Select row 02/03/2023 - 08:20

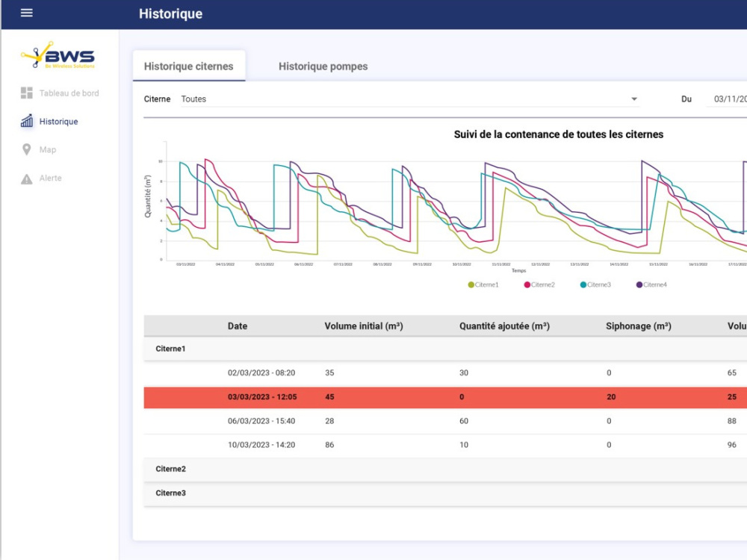point(445,373)
